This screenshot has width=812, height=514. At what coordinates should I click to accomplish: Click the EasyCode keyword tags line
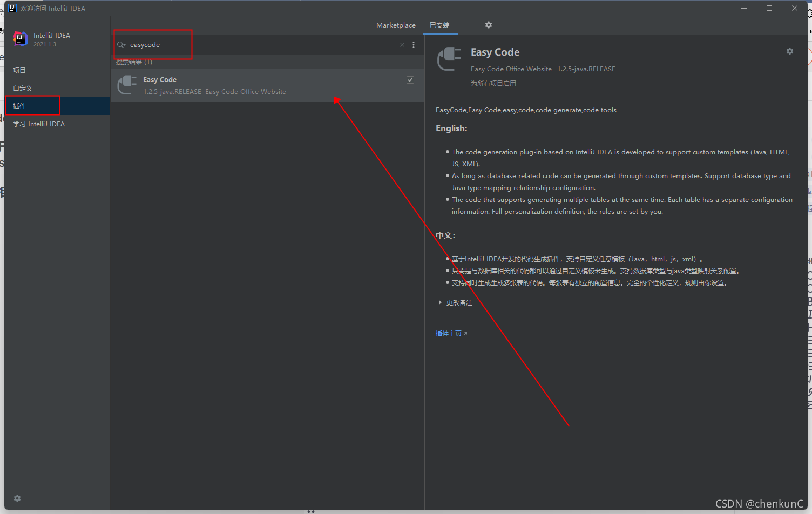click(526, 110)
